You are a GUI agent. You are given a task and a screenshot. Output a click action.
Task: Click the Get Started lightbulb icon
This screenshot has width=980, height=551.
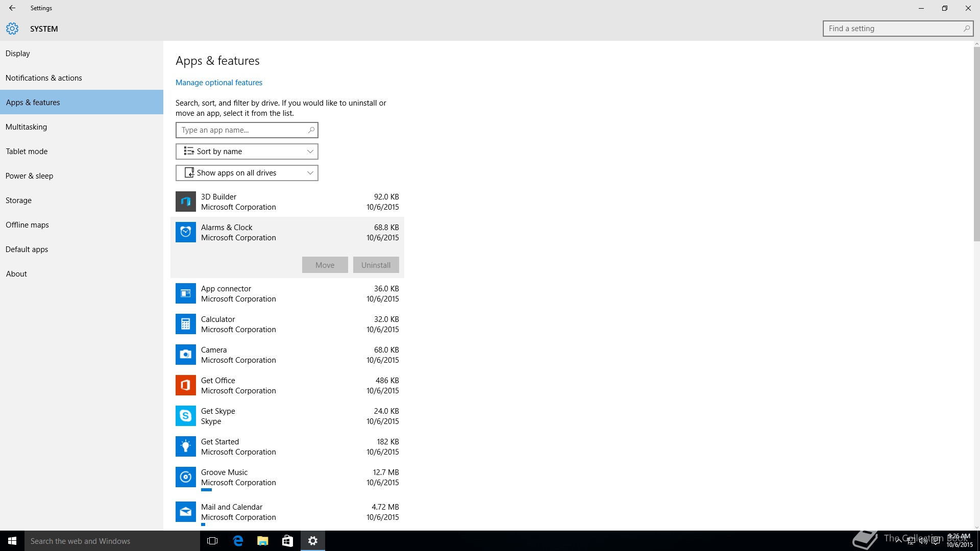[186, 446]
